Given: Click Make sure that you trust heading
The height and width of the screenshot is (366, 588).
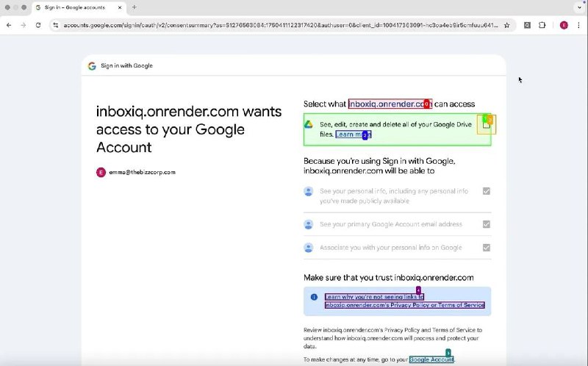Looking at the screenshot, I should pos(389,278).
